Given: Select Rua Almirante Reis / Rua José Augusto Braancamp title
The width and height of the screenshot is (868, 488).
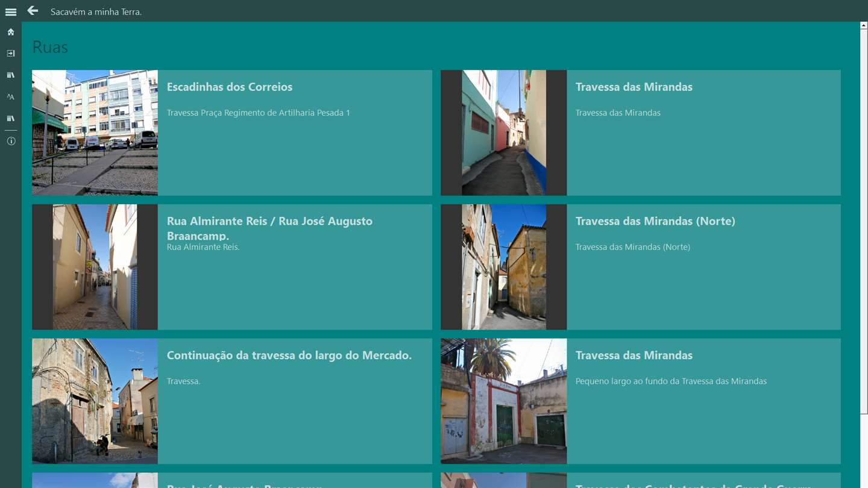Looking at the screenshot, I should coord(269,228).
